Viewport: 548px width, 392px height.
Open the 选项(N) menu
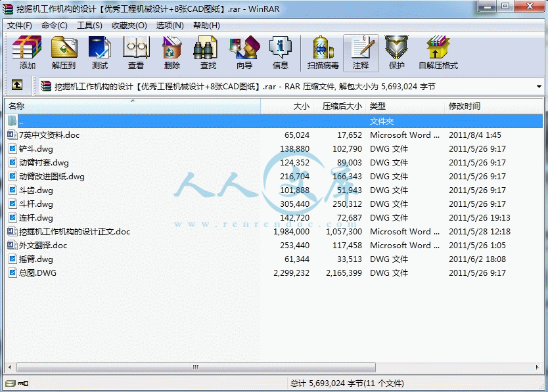[x=170, y=26]
